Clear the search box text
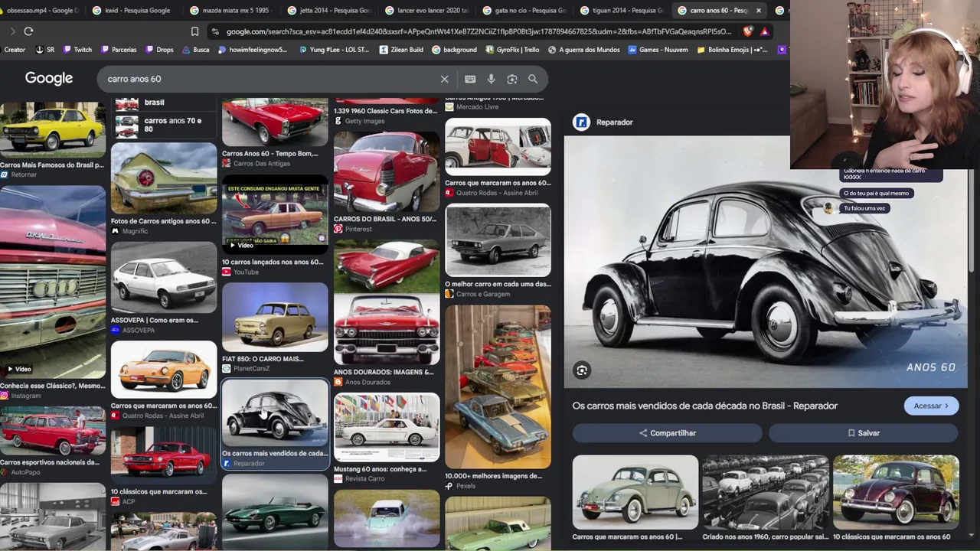 [x=444, y=79]
